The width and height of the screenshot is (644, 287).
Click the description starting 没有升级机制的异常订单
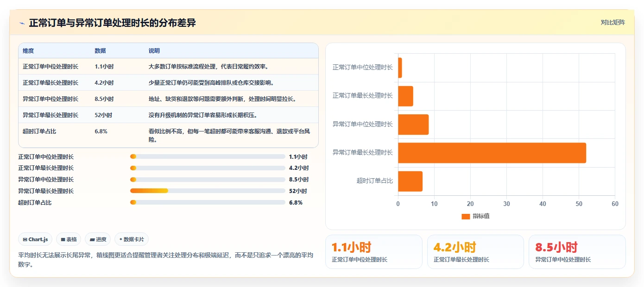203,115
